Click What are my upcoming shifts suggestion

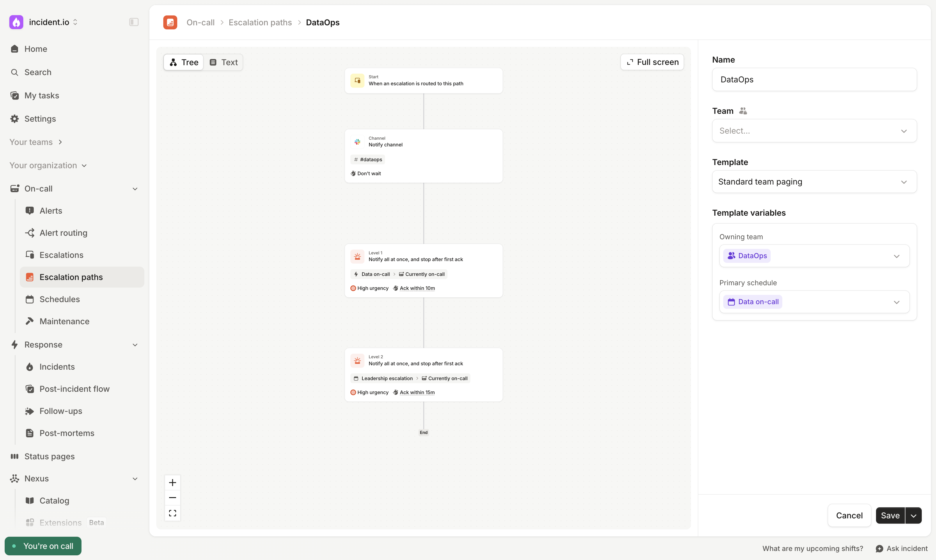(x=813, y=549)
